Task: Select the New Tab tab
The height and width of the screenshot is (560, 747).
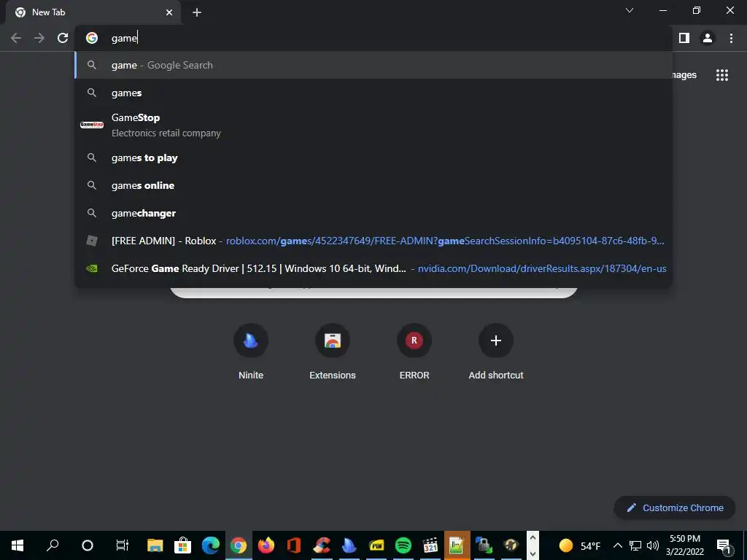Action: click(93, 12)
